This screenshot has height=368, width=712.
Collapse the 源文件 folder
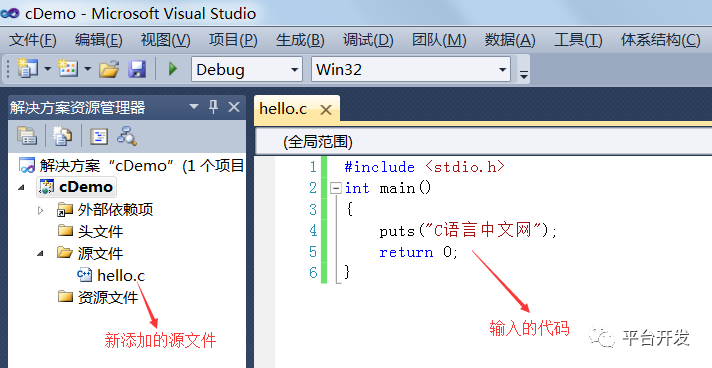40,254
